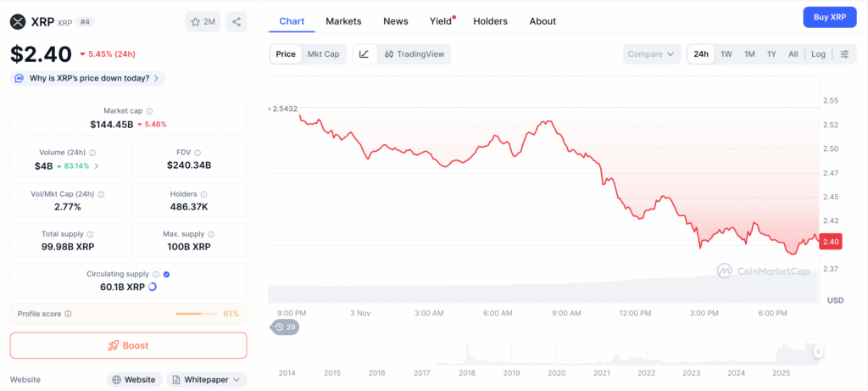The image size is (868, 391).
Task: Select the line chart icon
Action: (x=364, y=54)
